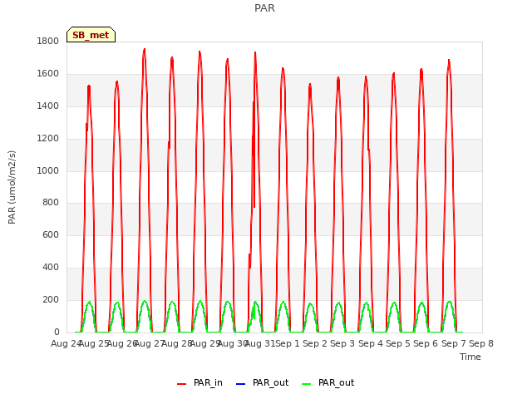This screenshot has height=399, width=532.
Task: Click the 0 y-axis tick label
Action: click(57, 332)
